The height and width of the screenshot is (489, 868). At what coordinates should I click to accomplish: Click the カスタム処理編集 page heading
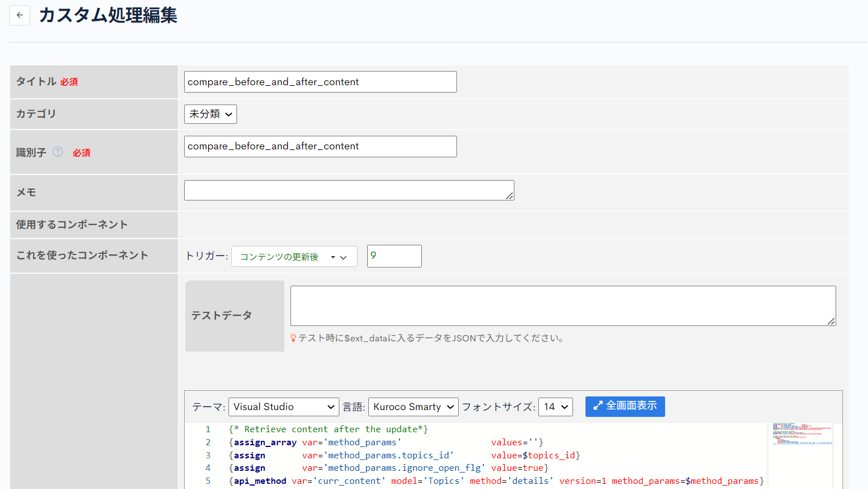pyautogui.click(x=108, y=15)
